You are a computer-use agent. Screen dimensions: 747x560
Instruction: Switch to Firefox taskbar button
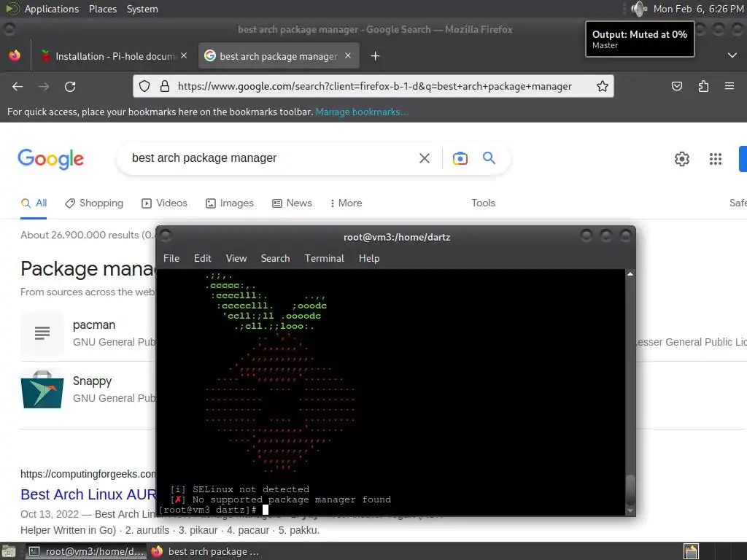205,551
